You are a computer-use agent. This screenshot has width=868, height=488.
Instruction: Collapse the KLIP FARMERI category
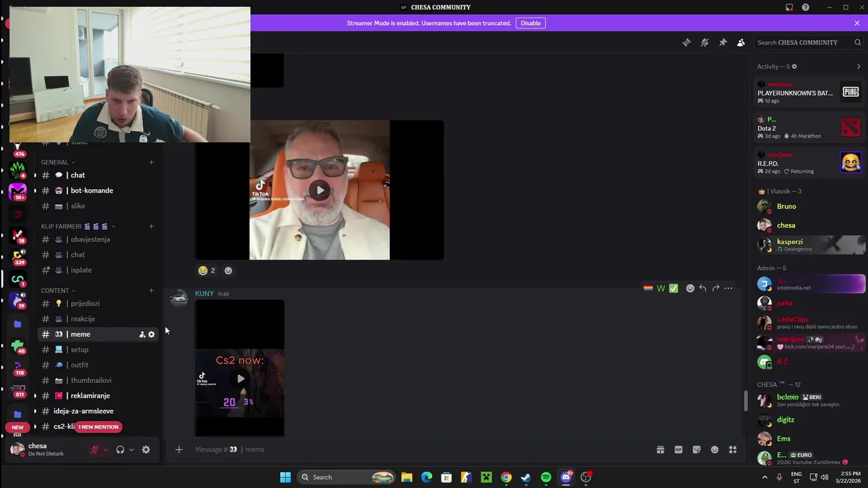[x=78, y=226]
